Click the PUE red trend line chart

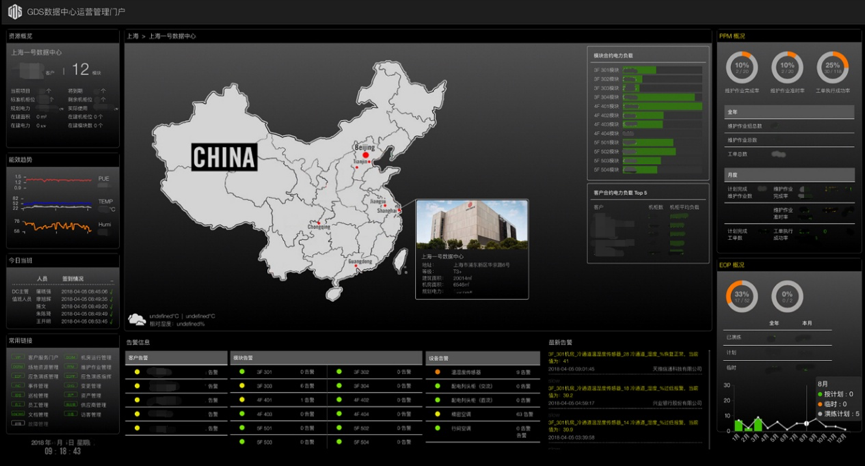(58, 179)
